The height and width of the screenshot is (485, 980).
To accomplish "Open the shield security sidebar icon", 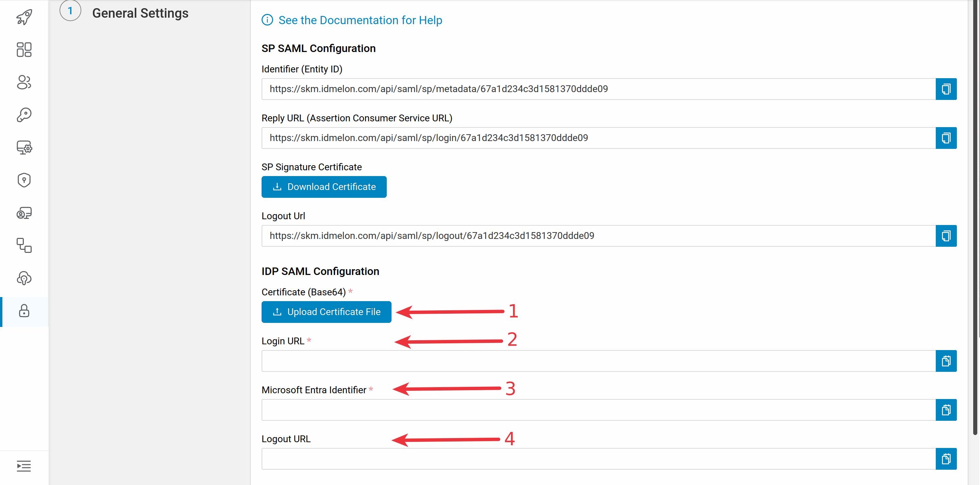I will click(24, 180).
